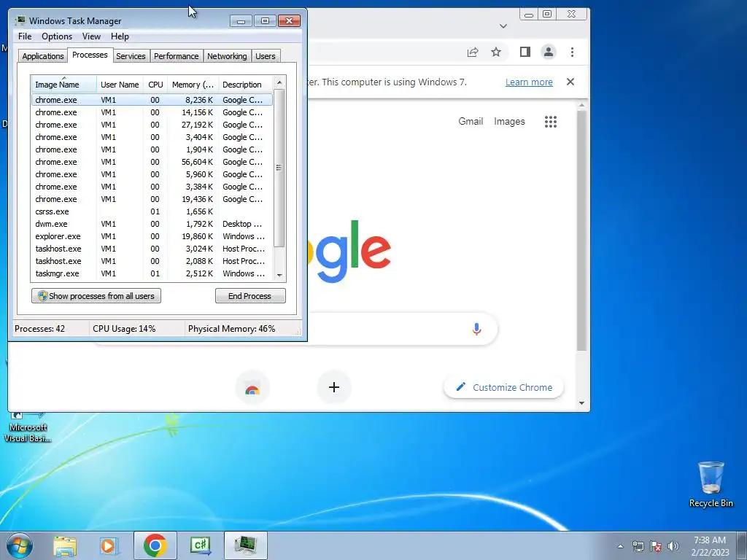Click Show processes from all users
The width and height of the screenshot is (747, 560).
point(96,296)
